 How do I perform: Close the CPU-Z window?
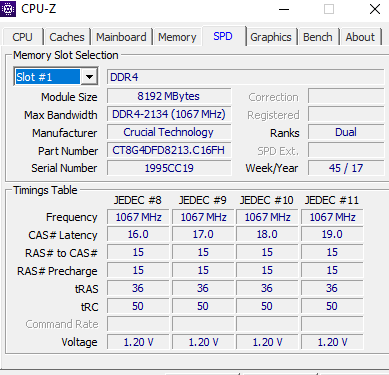tap(375, 9)
